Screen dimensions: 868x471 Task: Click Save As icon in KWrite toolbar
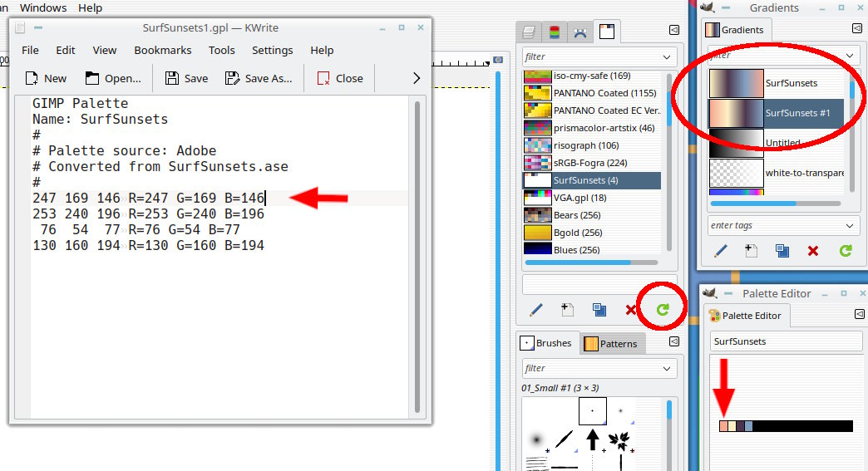click(232, 78)
